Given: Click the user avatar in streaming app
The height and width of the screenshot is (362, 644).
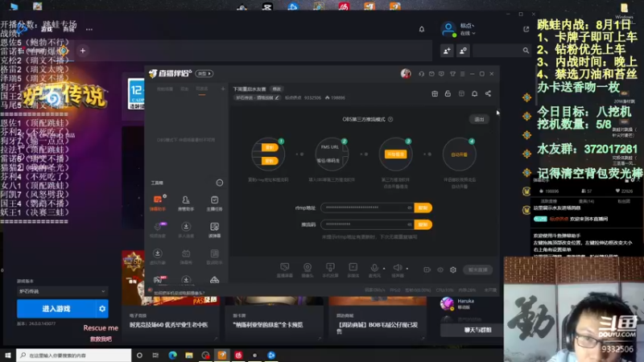Looking at the screenshot, I should click(x=406, y=73).
